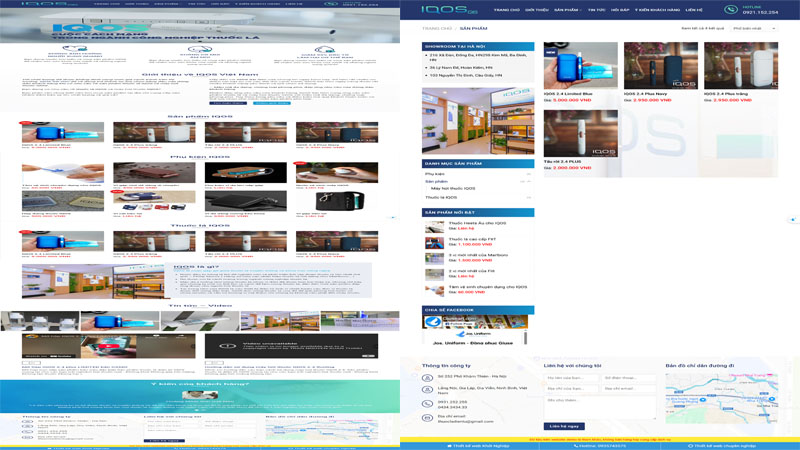This screenshot has height=450, width=800.
Task: Click the light blue button under the homepage intro text
Action: tap(272, 103)
